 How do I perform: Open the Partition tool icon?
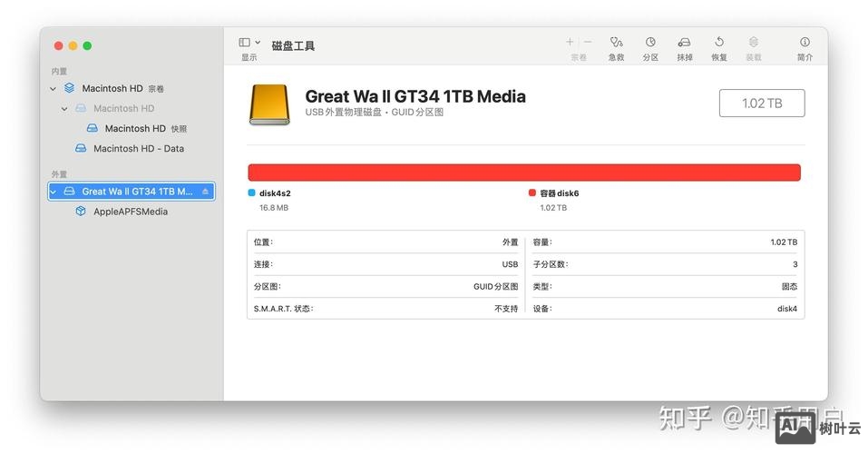click(650, 42)
